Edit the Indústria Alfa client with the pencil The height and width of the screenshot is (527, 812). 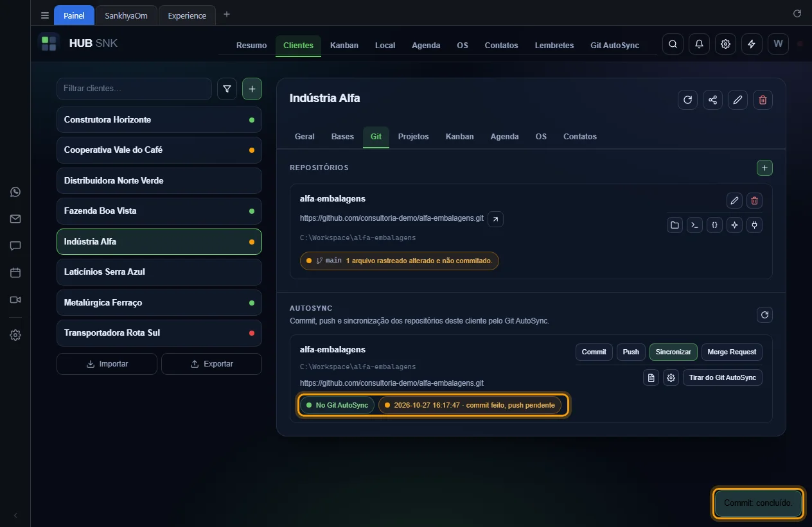point(737,99)
